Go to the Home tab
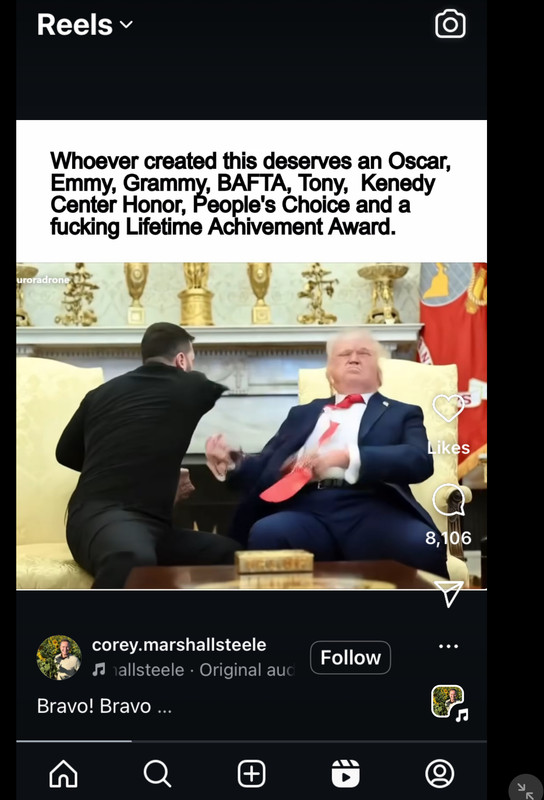This screenshot has height=800, width=544. click(x=63, y=773)
